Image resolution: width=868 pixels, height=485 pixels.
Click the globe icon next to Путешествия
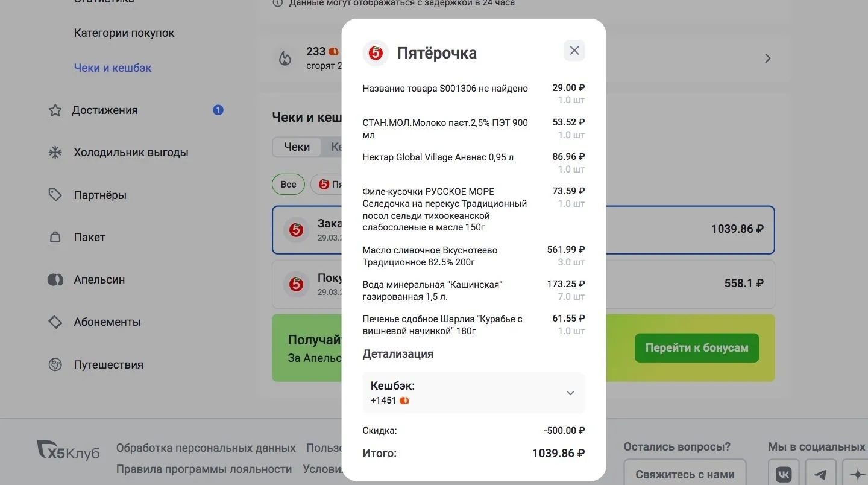coord(55,364)
